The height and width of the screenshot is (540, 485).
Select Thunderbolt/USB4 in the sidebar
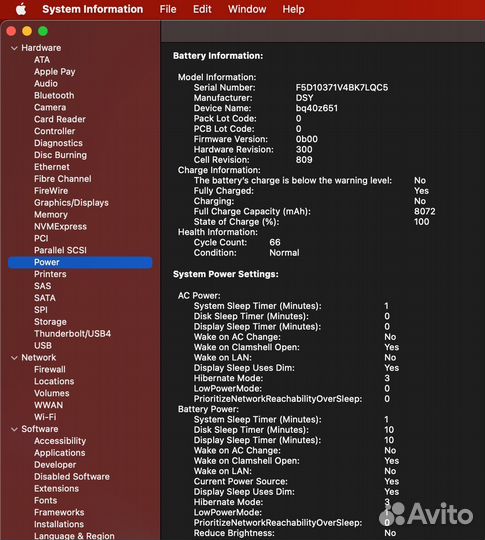click(72, 334)
